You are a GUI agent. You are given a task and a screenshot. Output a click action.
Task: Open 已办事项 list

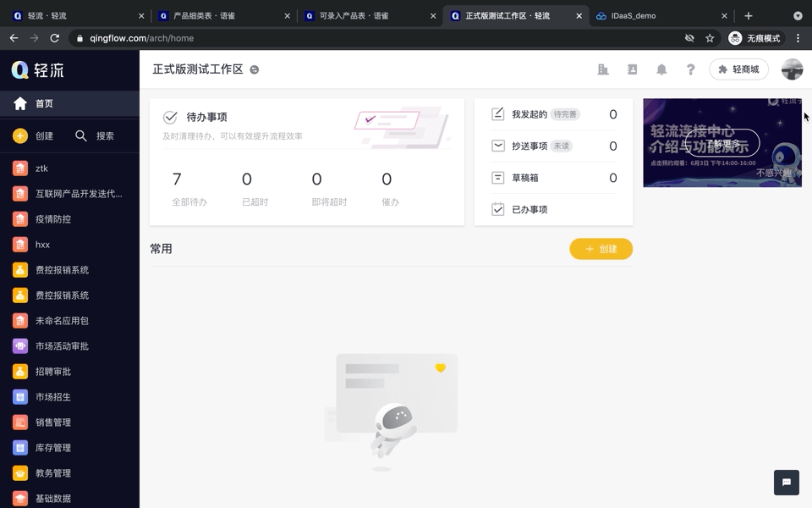pyautogui.click(x=553, y=209)
